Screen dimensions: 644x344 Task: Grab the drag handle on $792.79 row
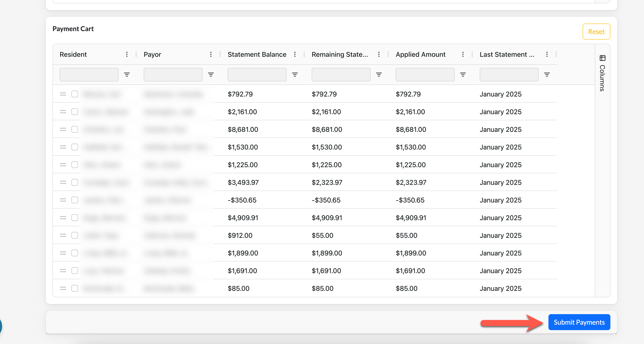point(63,94)
